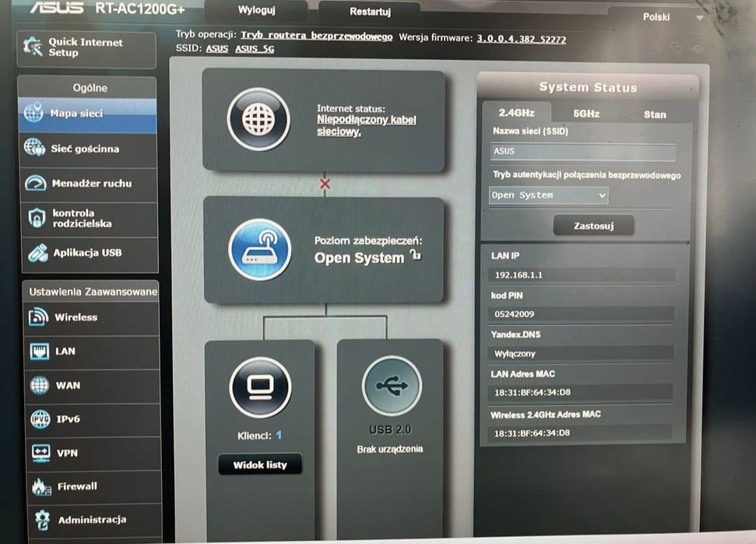Click the Zastosuj button

pyautogui.click(x=593, y=226)
